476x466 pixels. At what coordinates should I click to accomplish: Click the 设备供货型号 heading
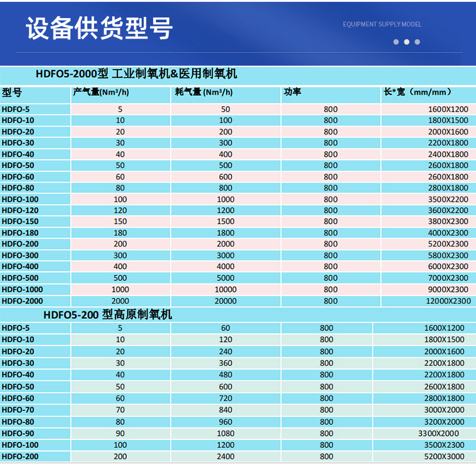[x=99, y=28]
